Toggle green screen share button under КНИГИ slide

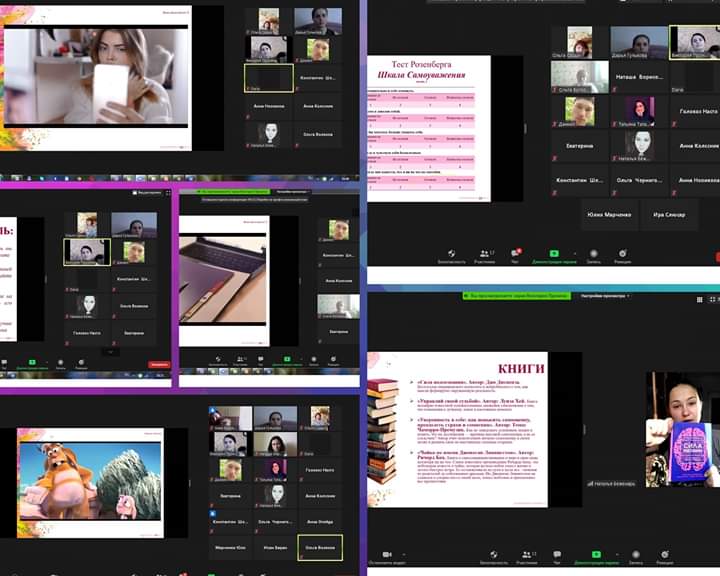click(x=596, y=554)
